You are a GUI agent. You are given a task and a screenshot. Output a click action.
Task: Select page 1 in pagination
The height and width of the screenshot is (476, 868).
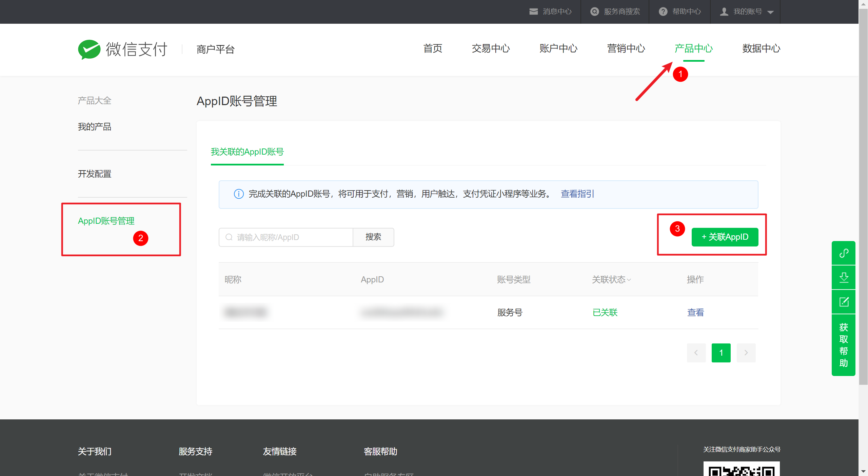721,353
